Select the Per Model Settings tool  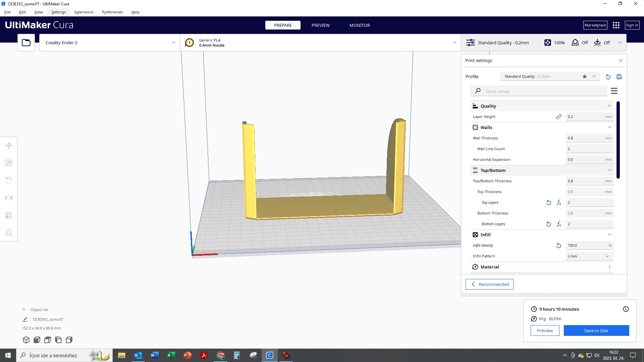(x=9, y=215)
